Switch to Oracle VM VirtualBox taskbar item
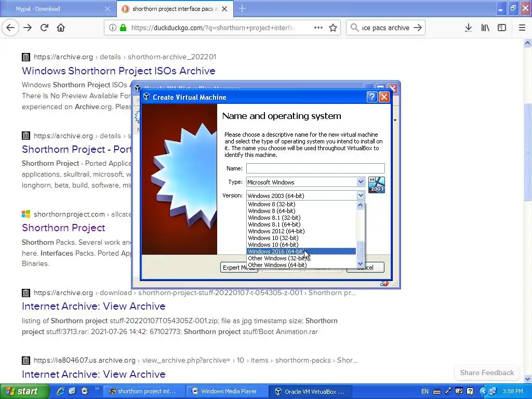532x399 pixels. pyautogui.click(x=311, y=391)
